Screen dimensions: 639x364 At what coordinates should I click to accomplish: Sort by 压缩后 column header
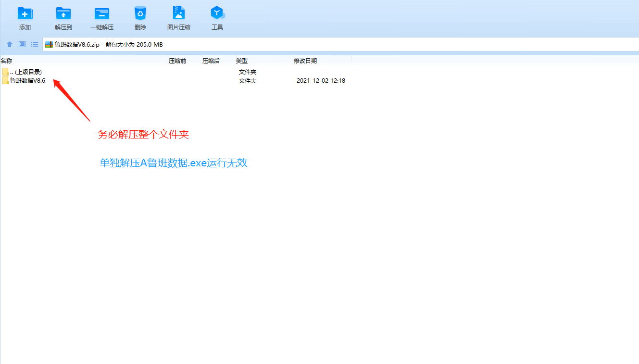211,61
